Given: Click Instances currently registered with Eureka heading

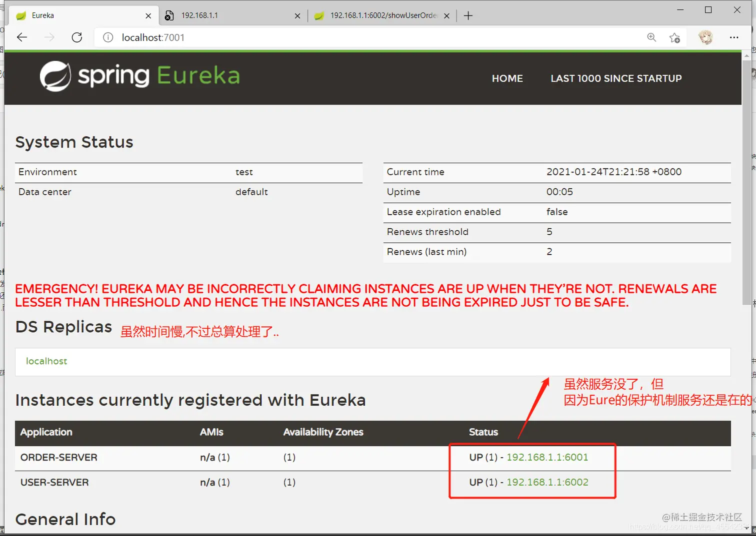Looking at the screenshot, I should [190, 400].
